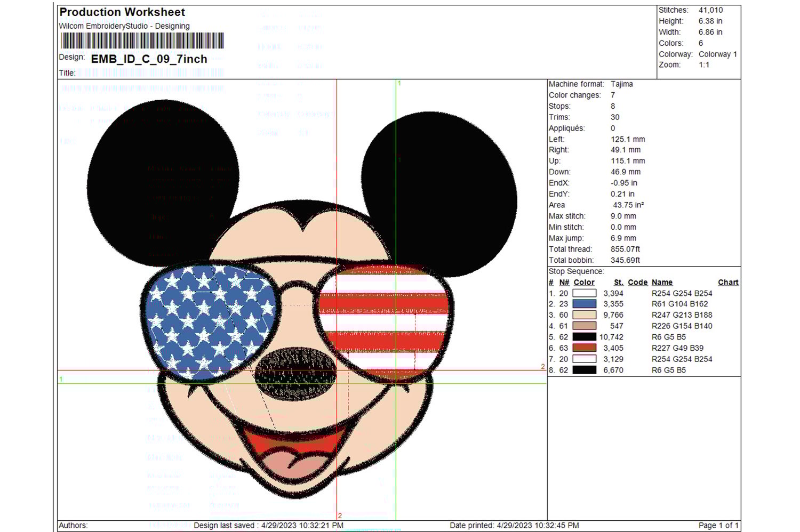Image resolution: width=800 pixels, height=532 pixels.
Task: Click the right extent 49.1 mm
Action: [x=626, y=150]
